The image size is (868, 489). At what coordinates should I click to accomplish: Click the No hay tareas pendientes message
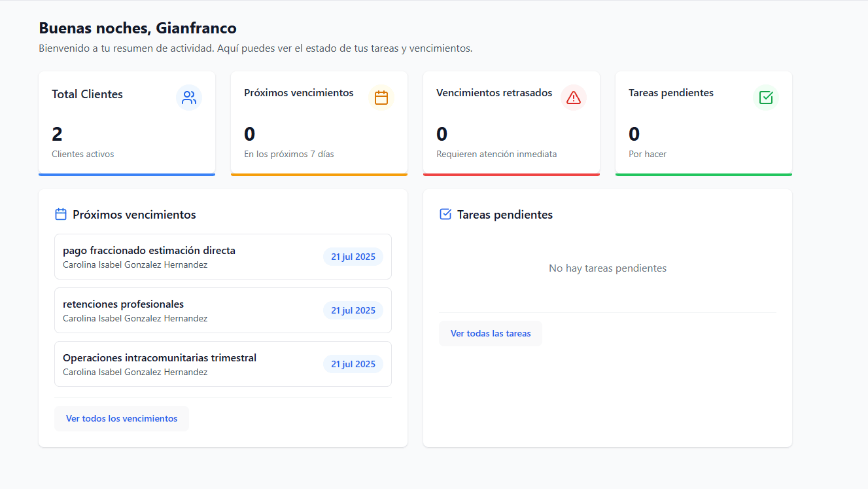608,268
